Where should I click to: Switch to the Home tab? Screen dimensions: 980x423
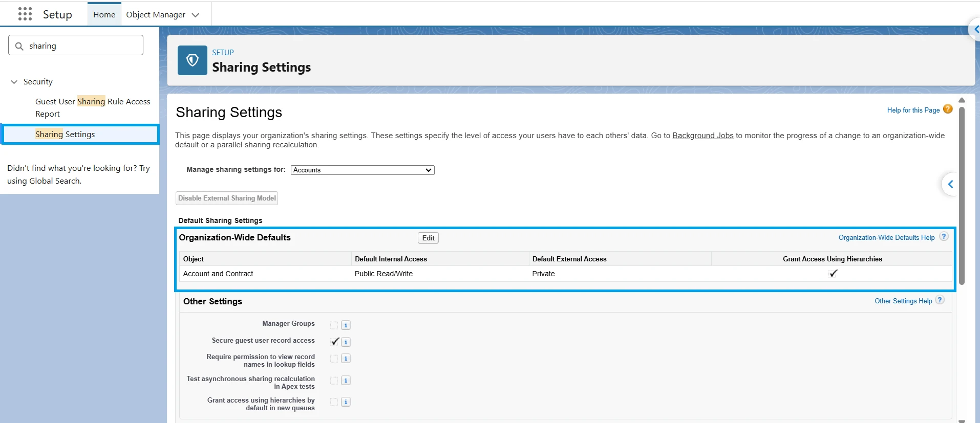pos(104,14)
